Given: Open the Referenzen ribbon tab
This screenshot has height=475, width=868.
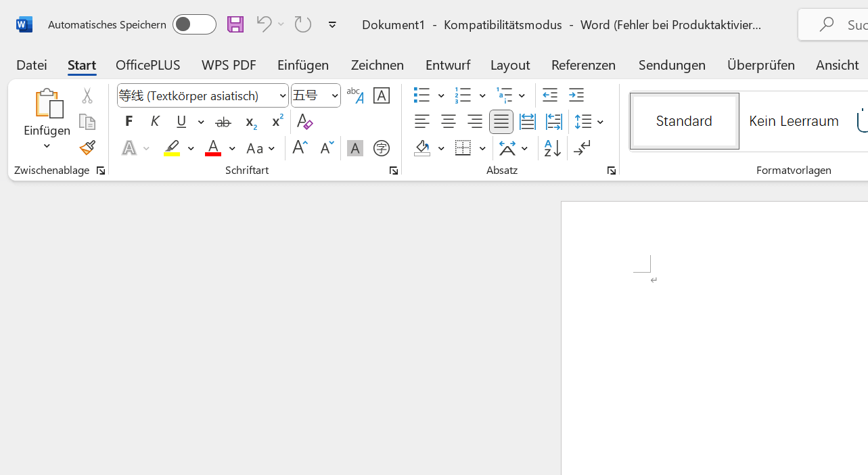Looking at the screenshot, I should tap(583, 65).
